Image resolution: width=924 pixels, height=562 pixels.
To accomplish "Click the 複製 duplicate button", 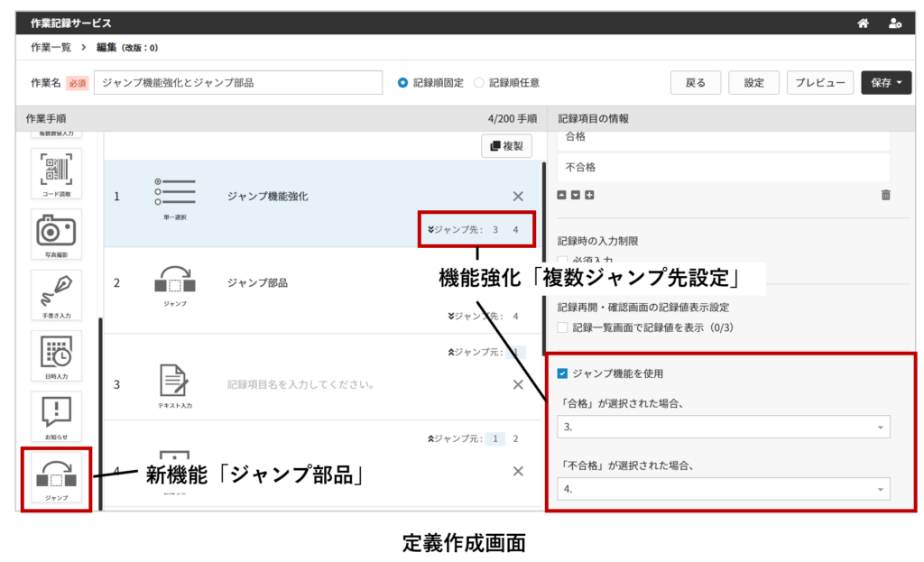I will coord(506,145).
